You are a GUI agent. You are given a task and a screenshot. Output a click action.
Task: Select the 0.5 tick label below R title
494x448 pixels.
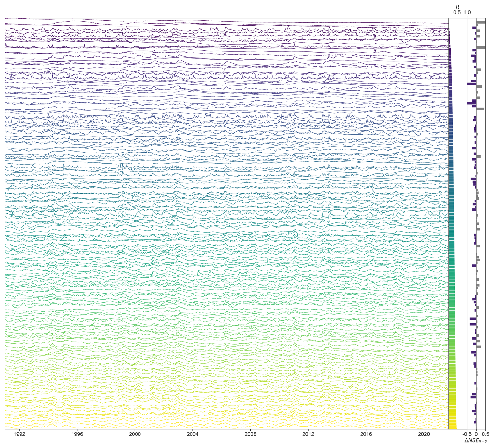coord(457,13)
